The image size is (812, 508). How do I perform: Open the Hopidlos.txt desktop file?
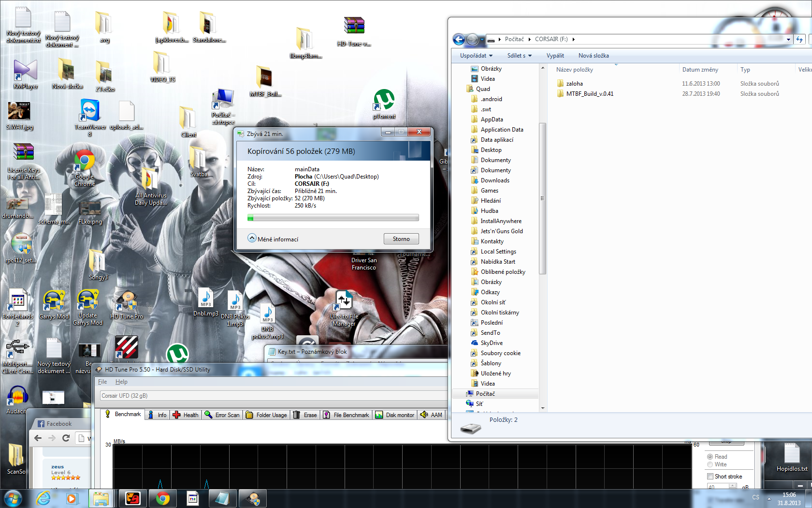[792, 457]
